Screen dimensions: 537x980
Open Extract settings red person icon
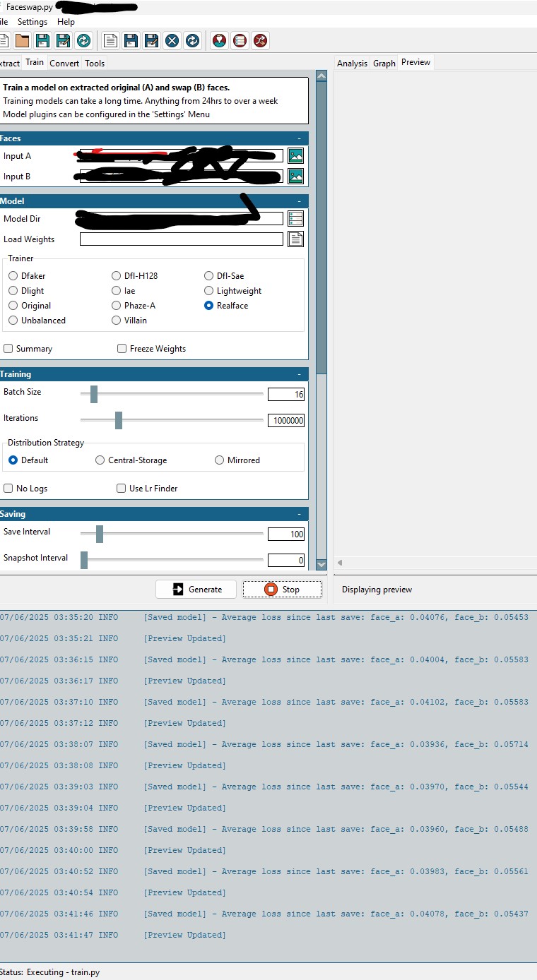(220, 40)
